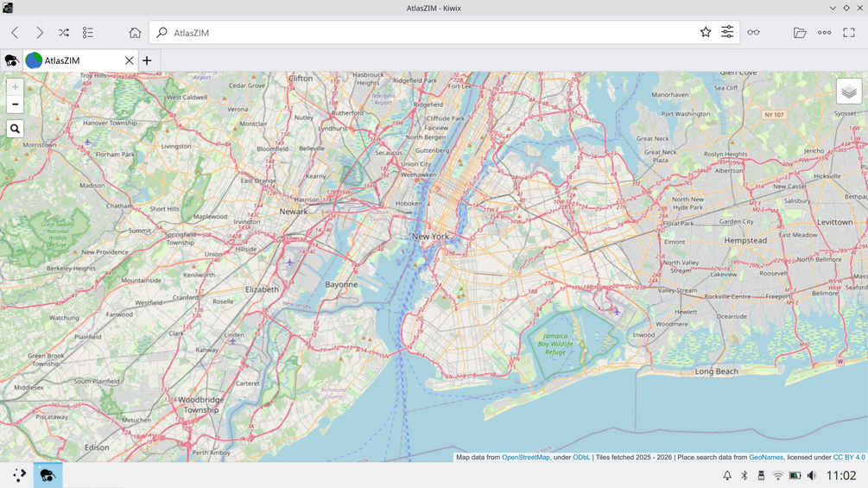Image resolution: width=868 pixels, height=488 pixels.
Task: Click the Morristown label on map
Action: [40, 145]
